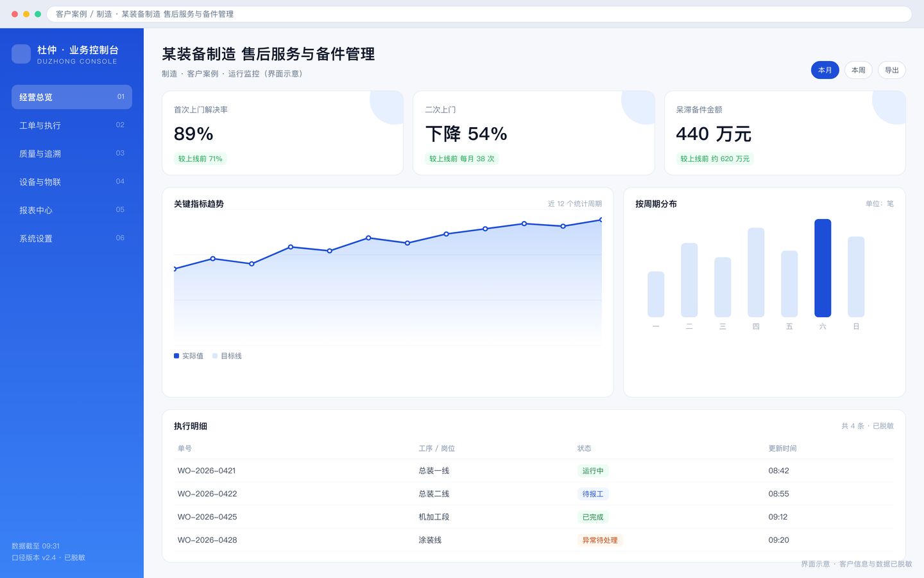
Task: Open the 首次上门解决率 89% card
Action: [283, 133]
